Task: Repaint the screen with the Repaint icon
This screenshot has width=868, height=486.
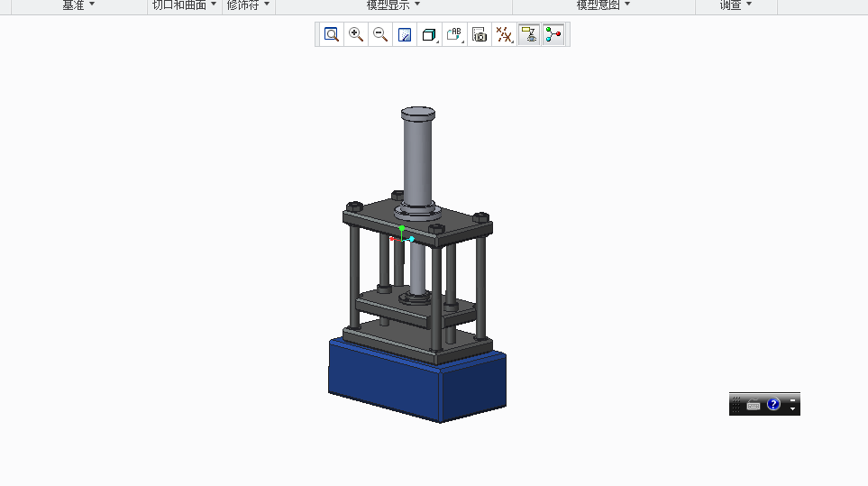Action: (x=405, y=34)
